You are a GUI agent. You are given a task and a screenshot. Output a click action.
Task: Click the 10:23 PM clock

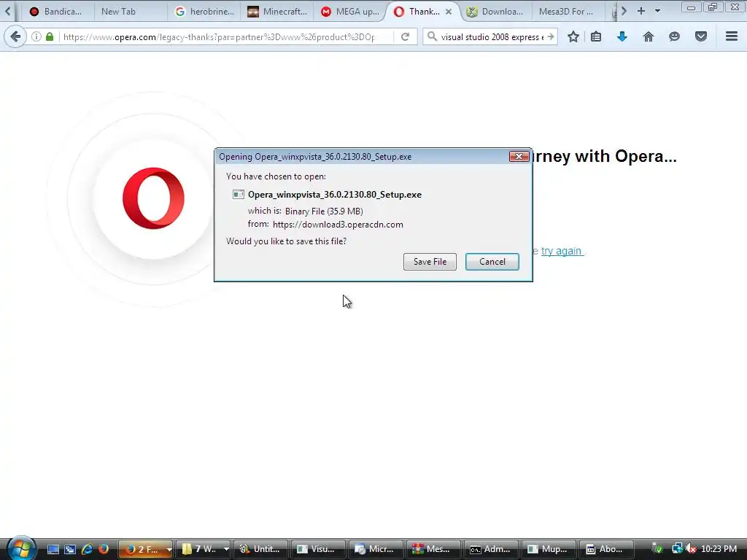click(719, 549)
